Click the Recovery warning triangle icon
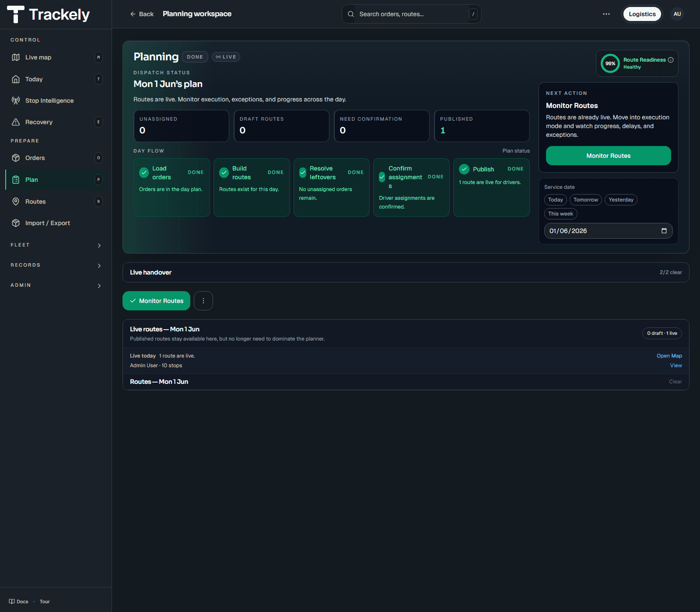Screen dimensions: 700x612 [16, 122]
